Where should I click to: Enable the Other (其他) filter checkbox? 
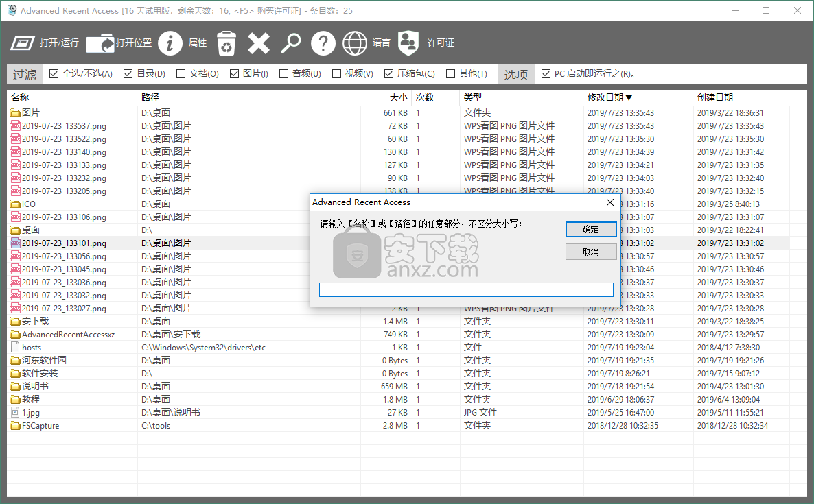click(x=451, y=73)
